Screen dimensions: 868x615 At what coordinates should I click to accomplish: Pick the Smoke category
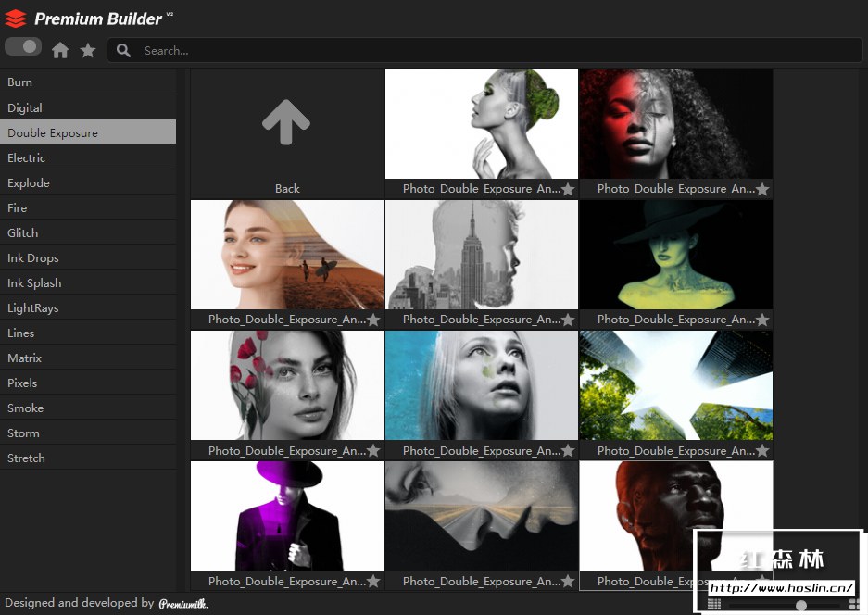tap(88, 408)
